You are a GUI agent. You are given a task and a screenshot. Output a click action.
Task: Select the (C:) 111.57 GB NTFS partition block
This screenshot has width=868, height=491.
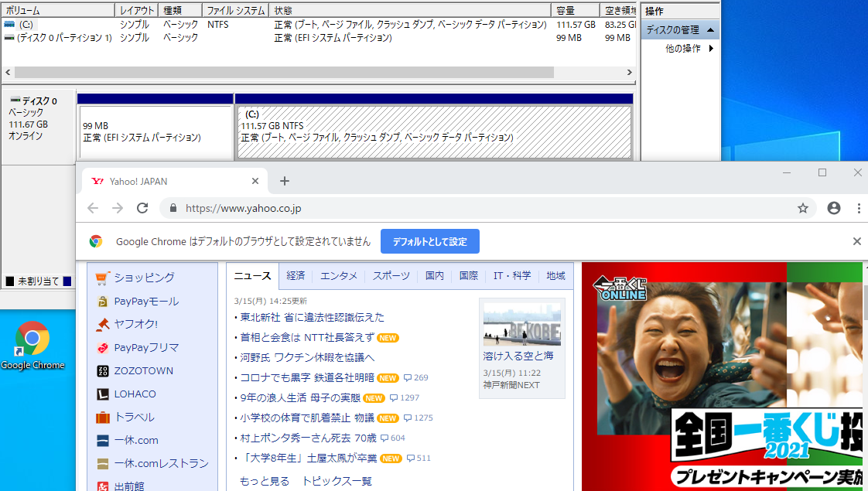click(435, 131)
